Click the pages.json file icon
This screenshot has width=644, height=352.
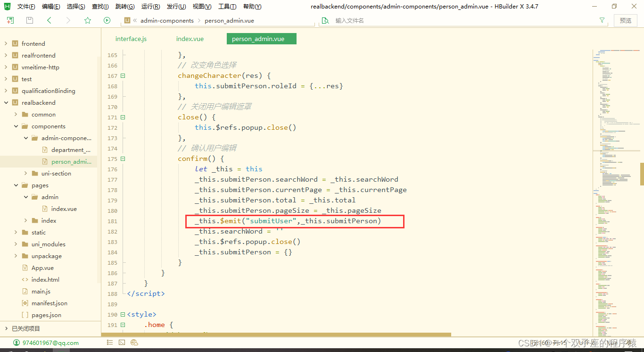tap(25, 315)
